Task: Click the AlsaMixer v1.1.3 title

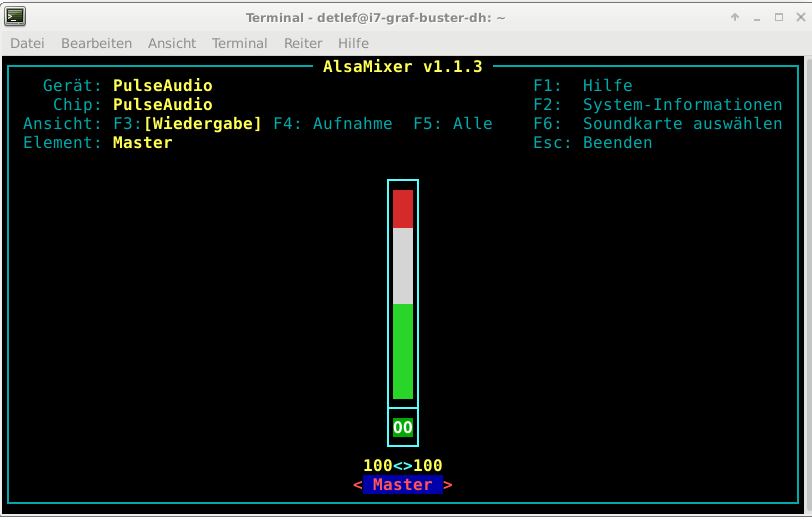Action: coord(403,66)
